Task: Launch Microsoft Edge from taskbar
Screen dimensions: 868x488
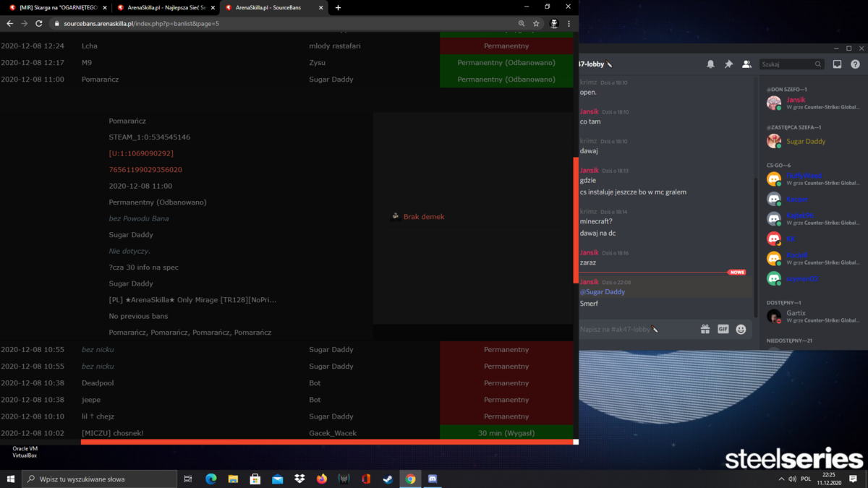Action: tap(211, 479)
